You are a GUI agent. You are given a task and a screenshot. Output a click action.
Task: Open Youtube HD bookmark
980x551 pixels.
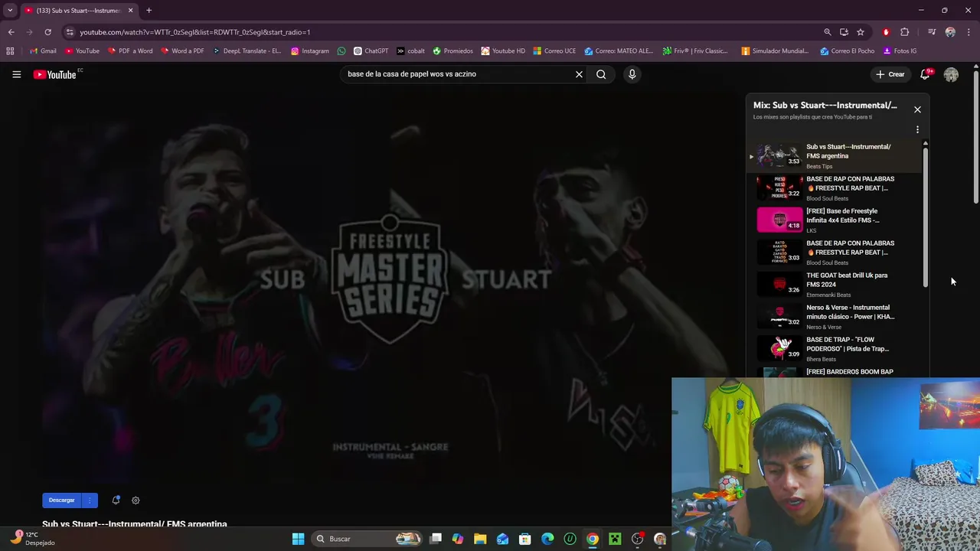pyautogui.click(x=503, y=51)
